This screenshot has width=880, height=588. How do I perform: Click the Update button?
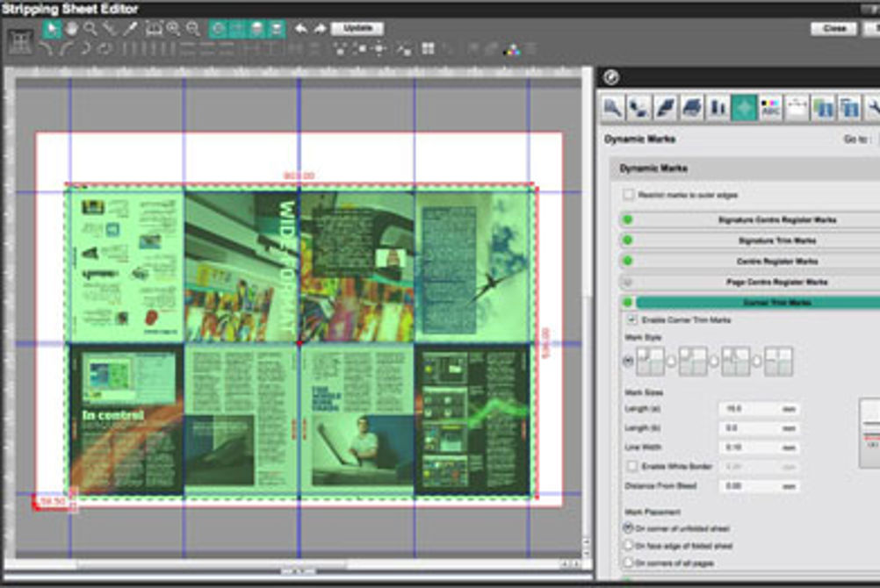[357, 28]
